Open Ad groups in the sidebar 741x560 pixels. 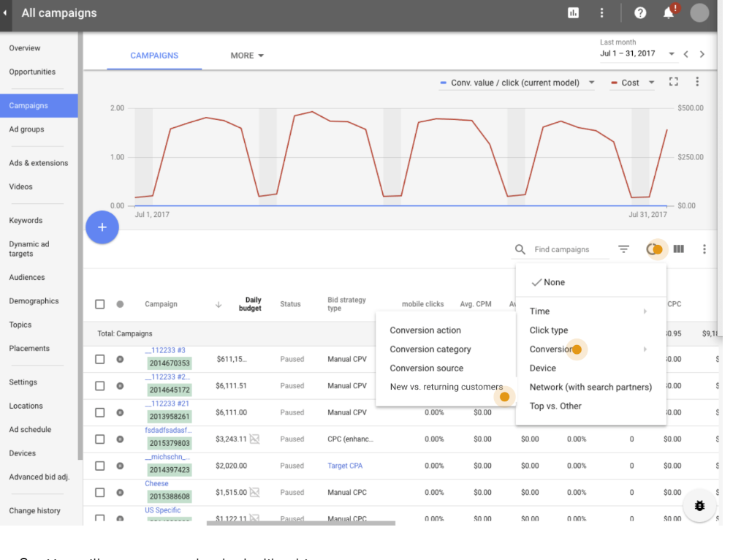pos(26,129)
